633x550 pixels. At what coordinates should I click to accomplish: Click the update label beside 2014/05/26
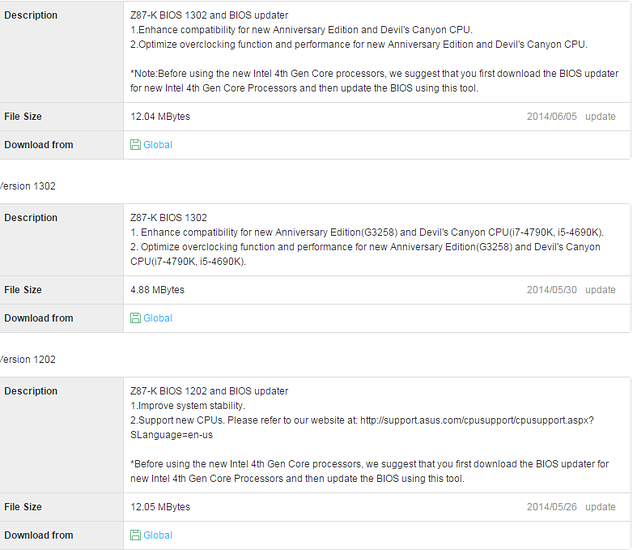click(x=600, y=507)
